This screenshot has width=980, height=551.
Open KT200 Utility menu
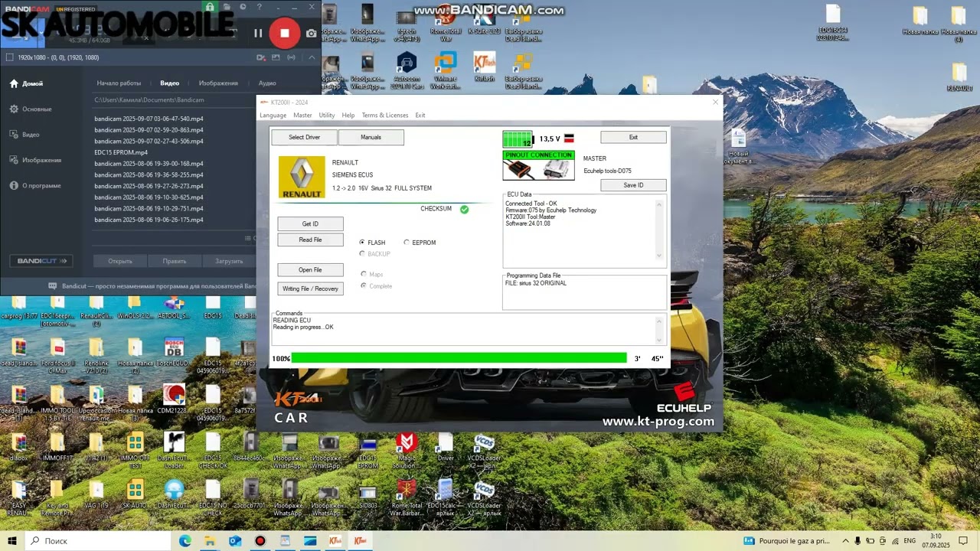pyautogui.click(x=327, y=116)
